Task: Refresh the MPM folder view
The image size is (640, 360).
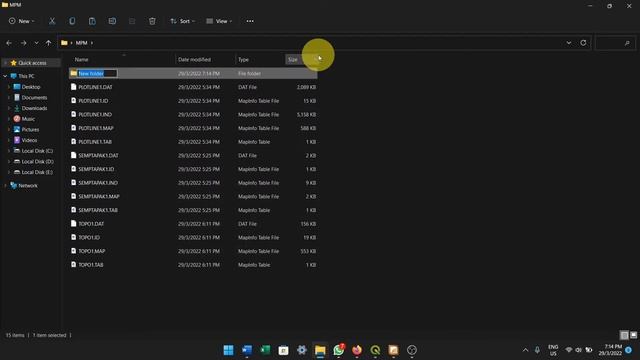Action: click(x=583, y=43)
